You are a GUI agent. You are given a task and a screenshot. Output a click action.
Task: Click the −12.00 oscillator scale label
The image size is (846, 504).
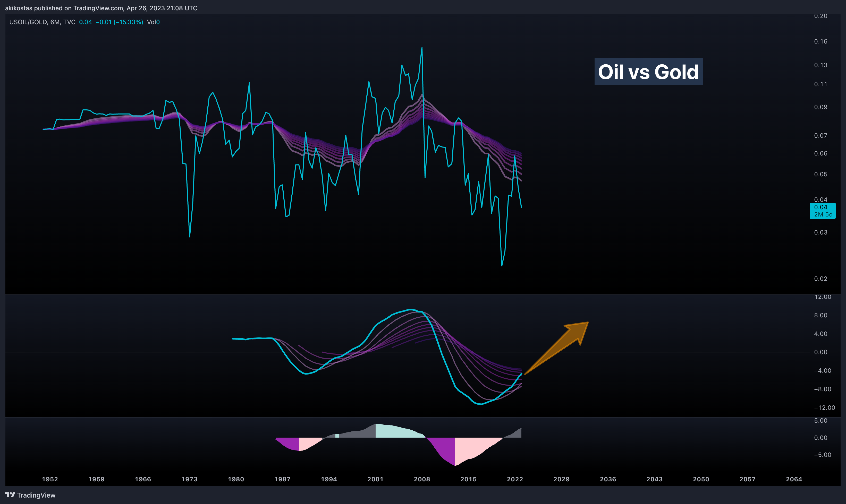pyautogui.click(x=824, y=408)
